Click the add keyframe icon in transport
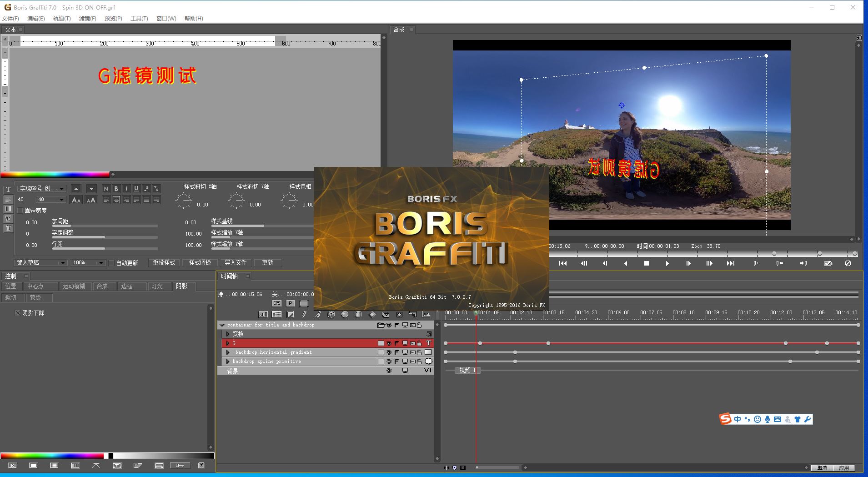Screen dimensions: 868x477 click(x=756, y=263)
